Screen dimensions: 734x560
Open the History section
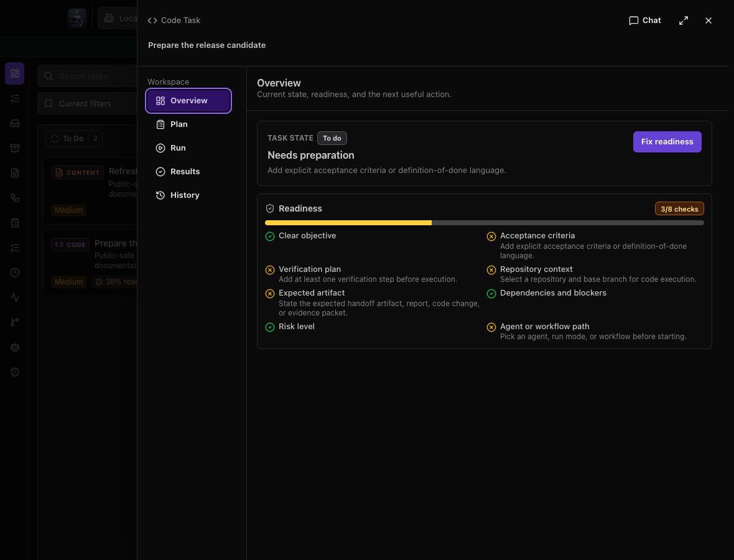[x=188, y=195]
